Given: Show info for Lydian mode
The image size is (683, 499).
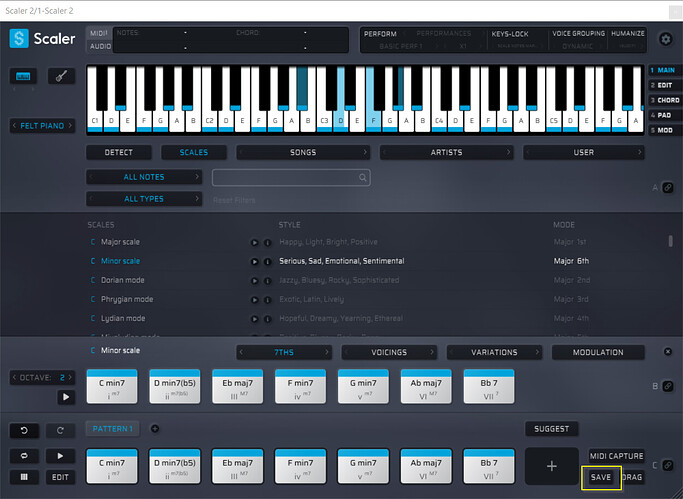Looking at the screenshot, I should point(267,319).
